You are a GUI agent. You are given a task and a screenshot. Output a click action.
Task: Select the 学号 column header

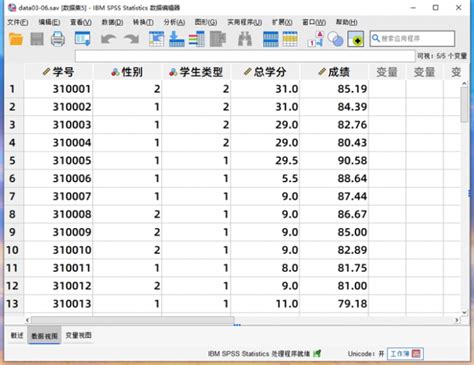pyautogui.click(x=58, y=72)
